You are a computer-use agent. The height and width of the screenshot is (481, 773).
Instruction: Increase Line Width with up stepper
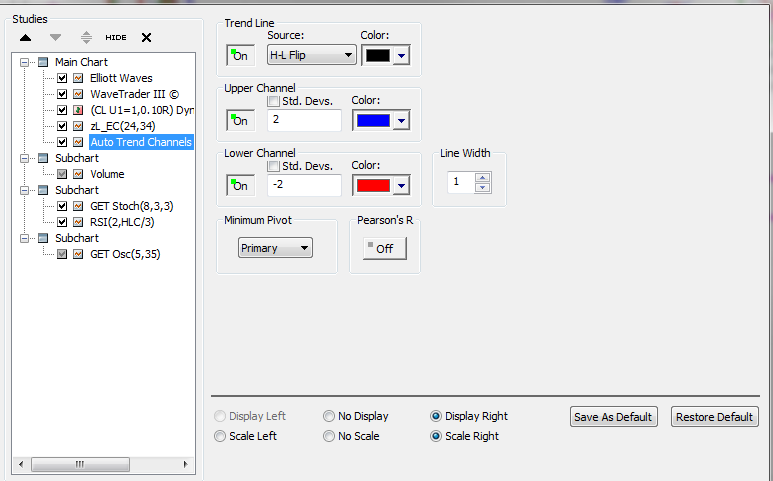(483, 177)
